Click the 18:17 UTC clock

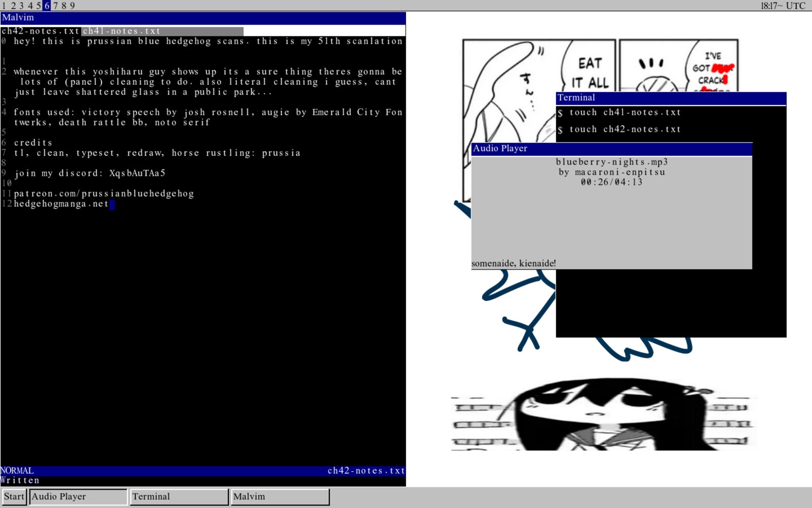pos(782,6)
